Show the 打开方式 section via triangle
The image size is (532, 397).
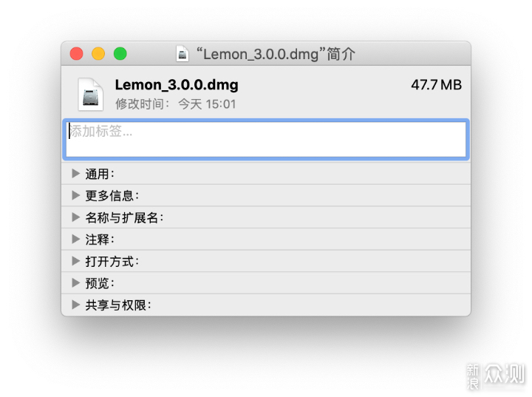pyautogui.click(x=75, y=261)
